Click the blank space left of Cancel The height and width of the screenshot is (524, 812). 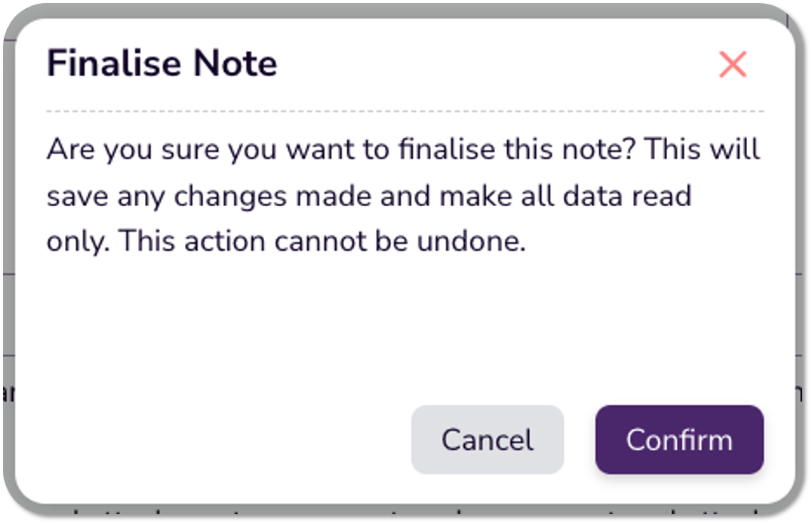point(226,439)
